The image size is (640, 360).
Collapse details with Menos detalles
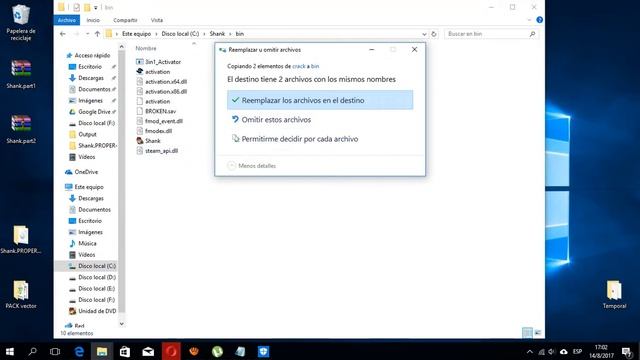tap(252, 166)
